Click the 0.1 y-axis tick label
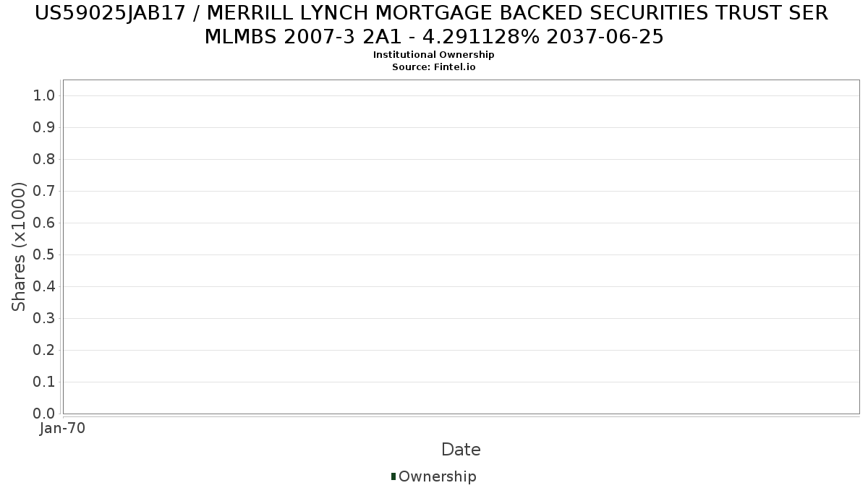This screenshot has width=868, height=488. [x=45, y=382]
